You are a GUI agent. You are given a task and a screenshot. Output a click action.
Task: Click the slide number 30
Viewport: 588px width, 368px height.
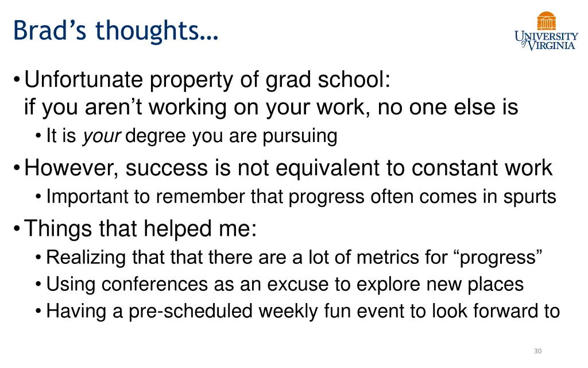[537, 351]
